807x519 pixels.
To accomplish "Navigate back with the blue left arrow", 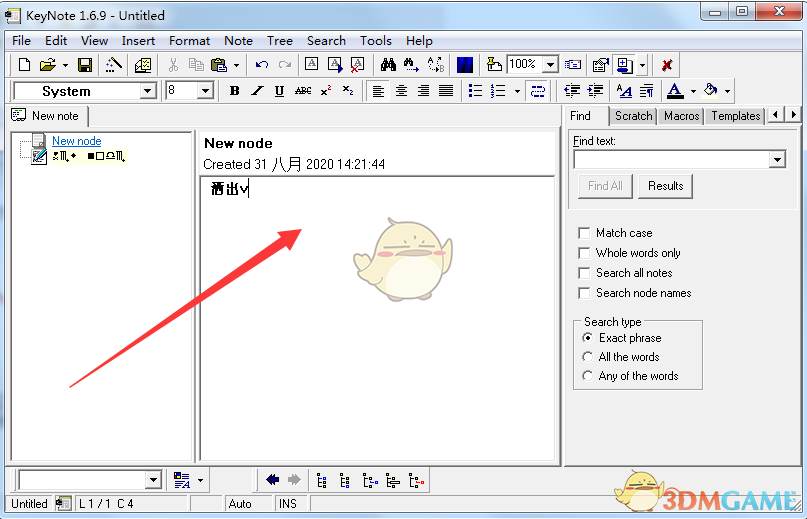I will (272, 481).
